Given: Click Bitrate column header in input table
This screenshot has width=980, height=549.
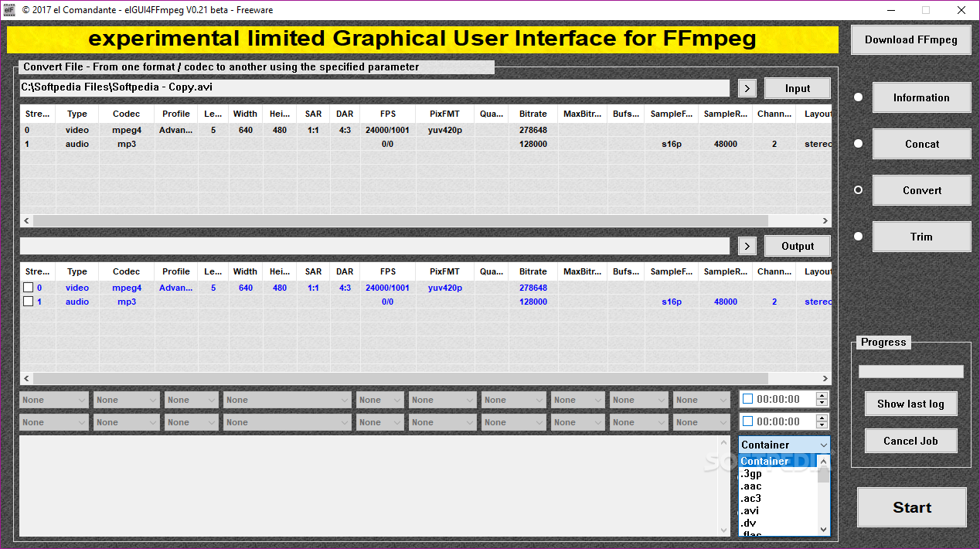Looking at the screenshot, I should point(533,114).
